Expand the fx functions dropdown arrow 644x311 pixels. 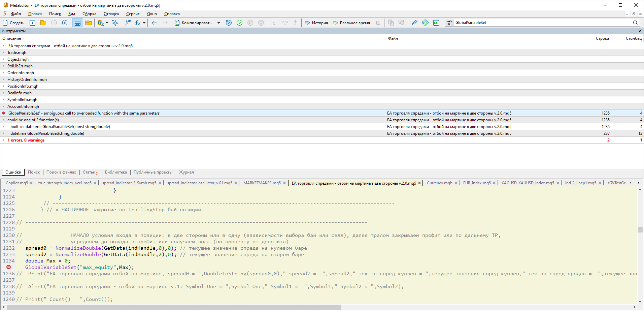[144, 23]
